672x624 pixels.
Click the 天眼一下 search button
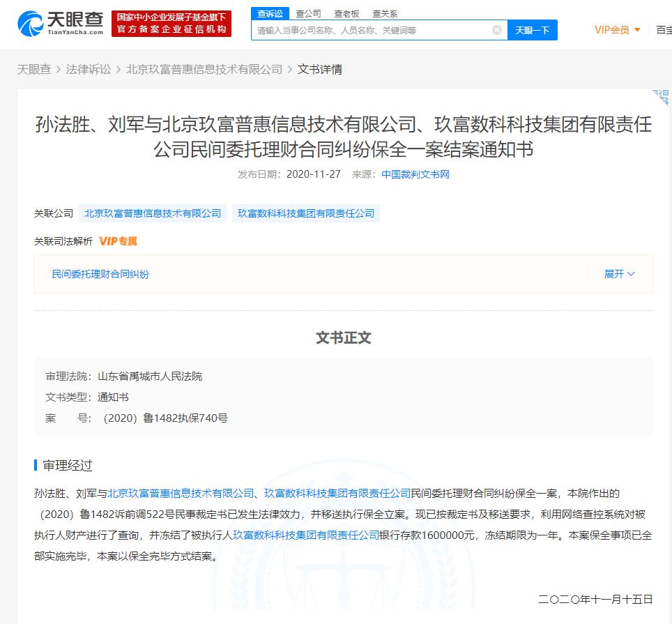click(x=533, y=30)
